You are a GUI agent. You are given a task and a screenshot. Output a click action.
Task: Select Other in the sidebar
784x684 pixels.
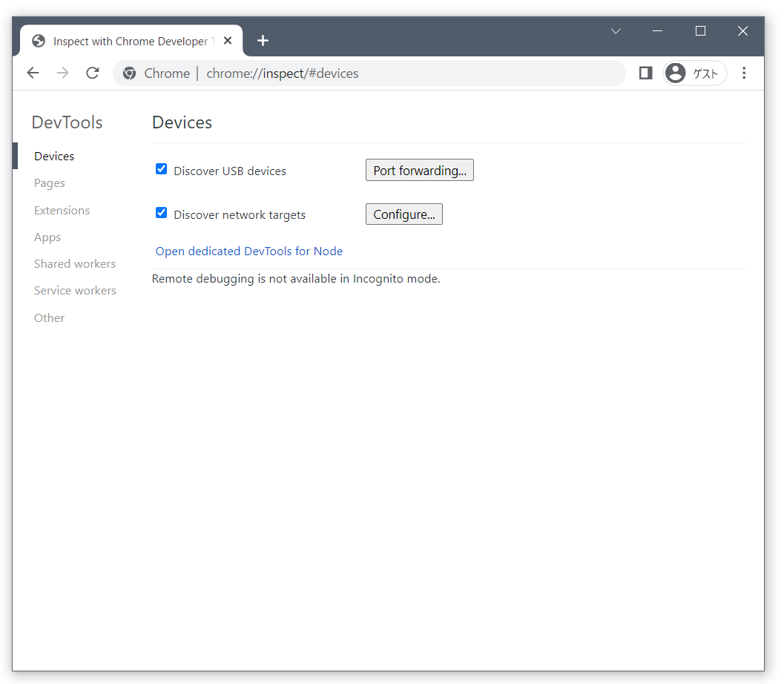pos(49,318)
